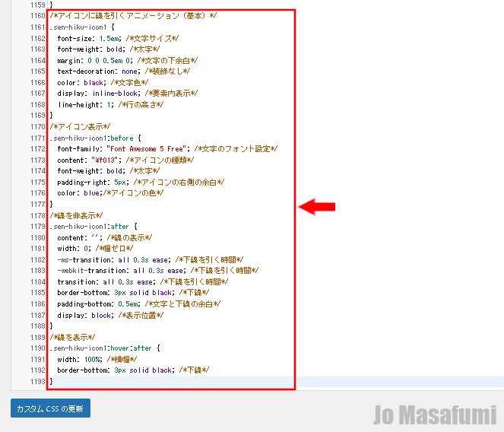Click the font-size: 1.5em declaration
Viewport: 504px width, 432px height.
(89, 38)
